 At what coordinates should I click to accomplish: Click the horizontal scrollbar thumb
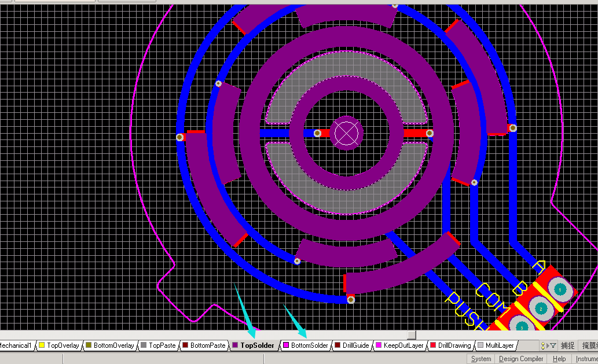pos(411,334)
